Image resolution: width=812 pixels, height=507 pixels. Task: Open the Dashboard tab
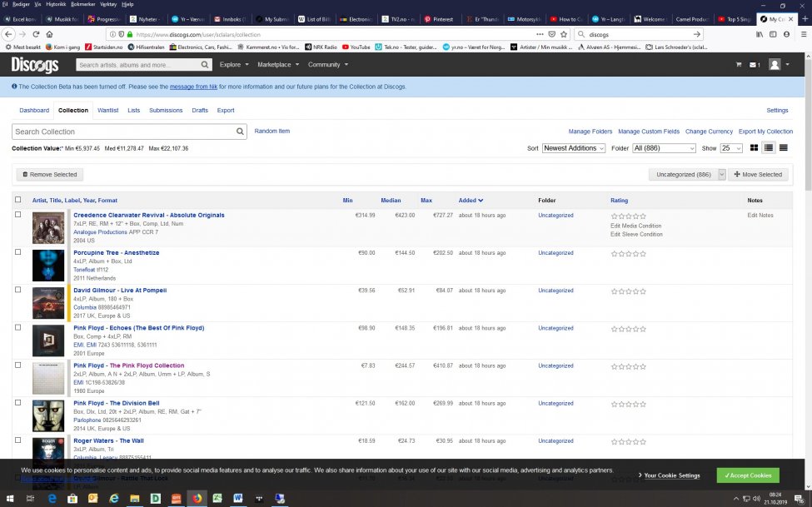34,110
